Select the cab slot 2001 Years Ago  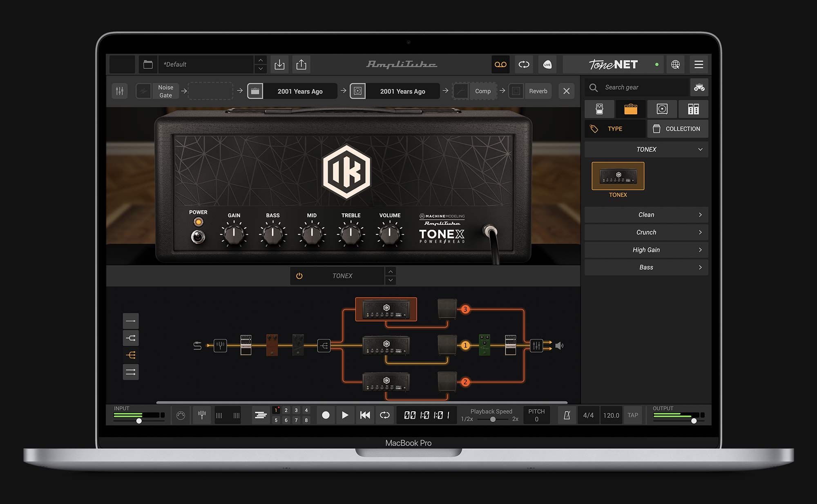click(395, 91)
